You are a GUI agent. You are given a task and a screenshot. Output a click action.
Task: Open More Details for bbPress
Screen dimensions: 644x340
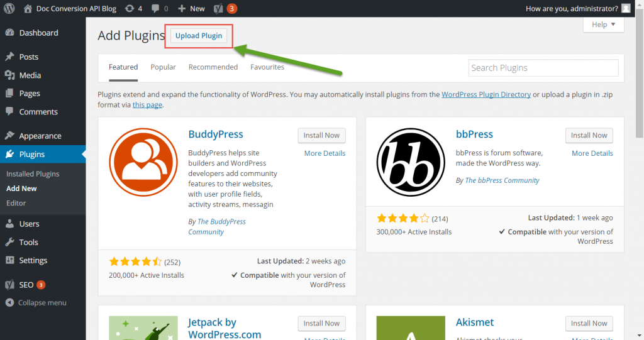[x=592, y=153]
